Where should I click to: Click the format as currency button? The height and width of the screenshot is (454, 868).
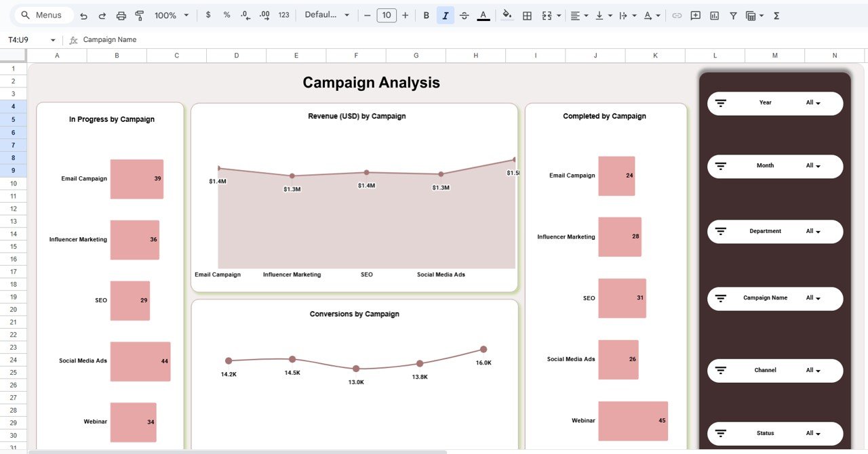[208, 15]
